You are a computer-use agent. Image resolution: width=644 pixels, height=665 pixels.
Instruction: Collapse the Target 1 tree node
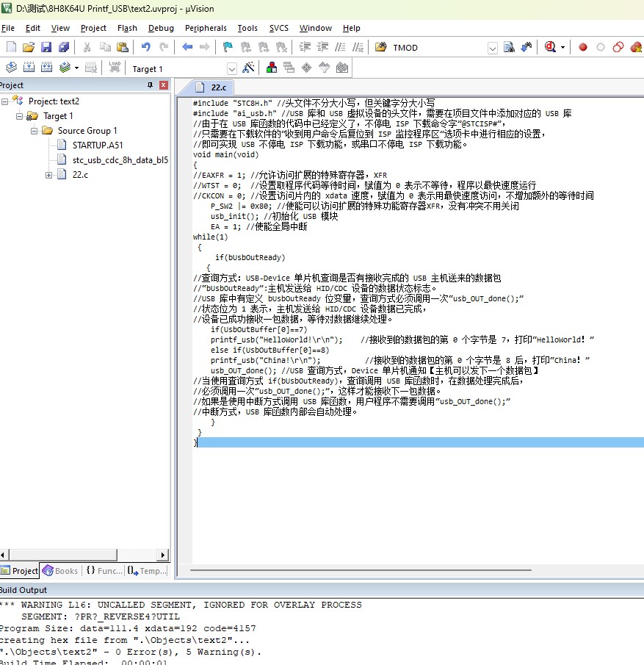pyautogui.click(x=19, y=116)
